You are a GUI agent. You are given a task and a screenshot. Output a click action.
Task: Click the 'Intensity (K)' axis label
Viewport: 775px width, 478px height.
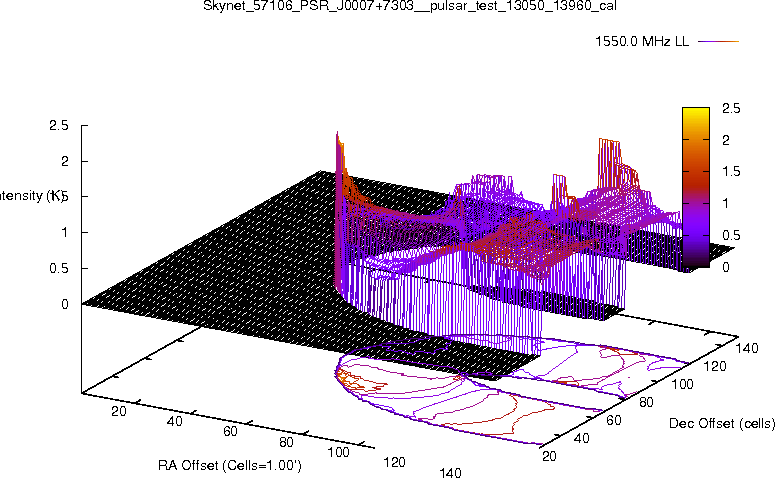tap(31, 196)
